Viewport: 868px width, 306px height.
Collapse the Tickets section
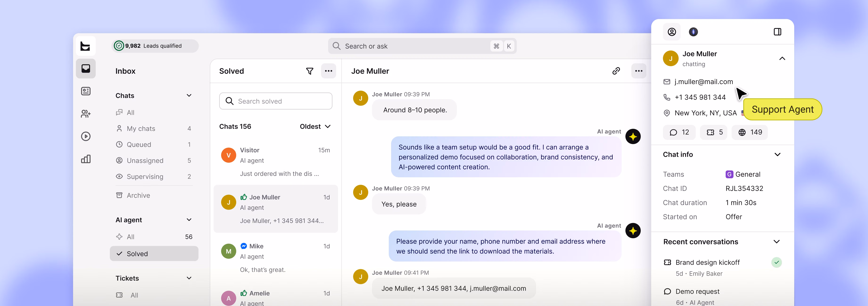click(189, 278)
